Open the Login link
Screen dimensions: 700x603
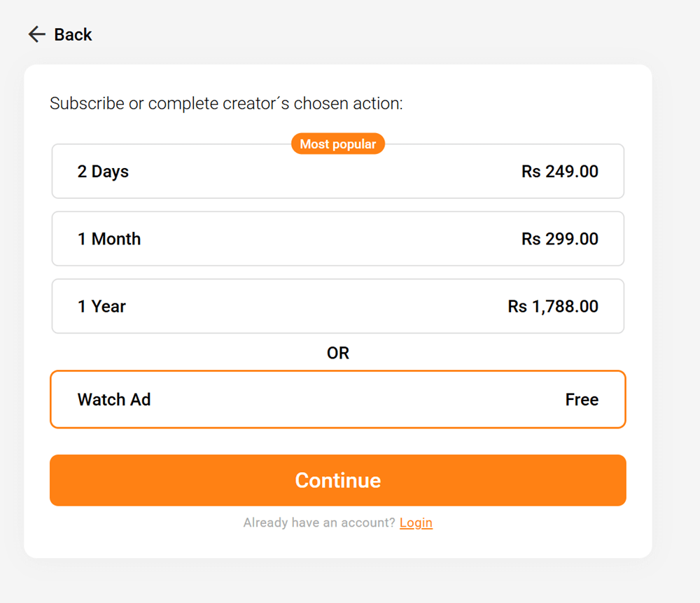coord(416,522)
